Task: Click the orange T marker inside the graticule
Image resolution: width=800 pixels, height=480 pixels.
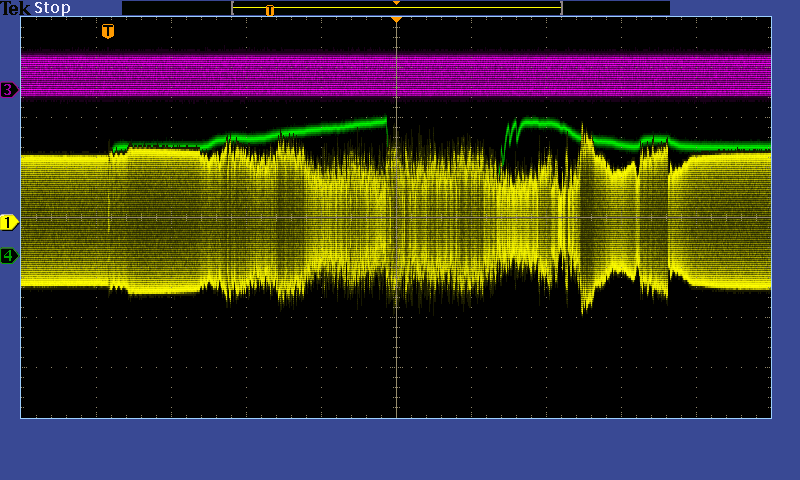Action: click(108, 31)
